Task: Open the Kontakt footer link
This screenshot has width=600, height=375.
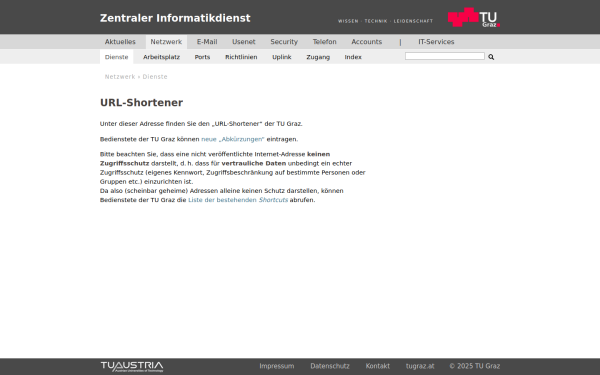Action: click(x=378, y=366)
